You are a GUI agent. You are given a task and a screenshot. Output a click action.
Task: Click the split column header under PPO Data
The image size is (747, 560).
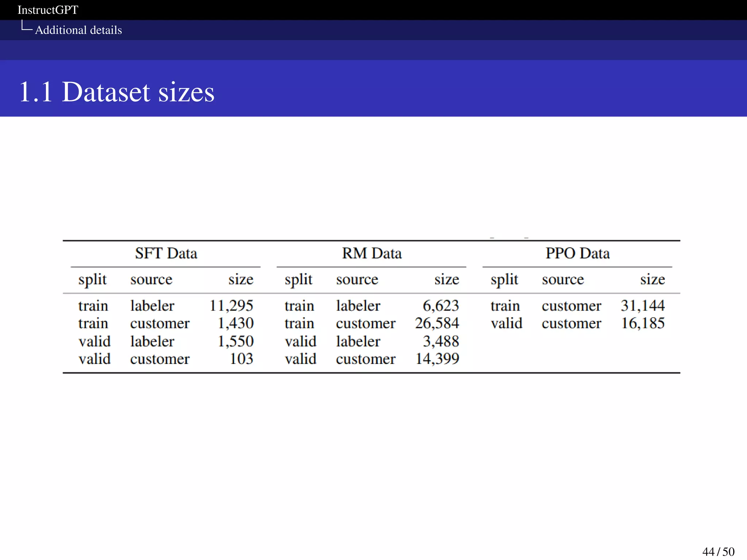tap(504, 280)
